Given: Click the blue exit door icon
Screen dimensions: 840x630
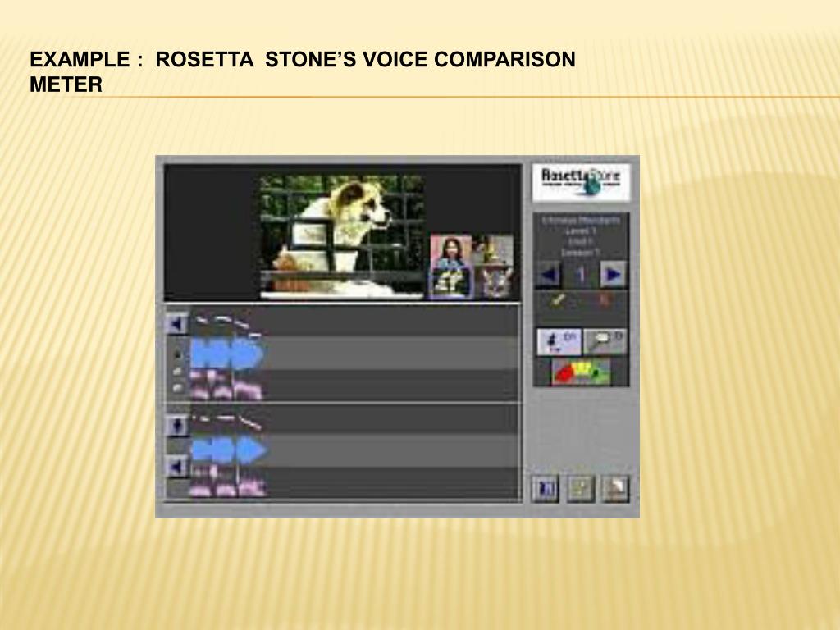Looking at the screenshot, I should [x=546, y=489].
